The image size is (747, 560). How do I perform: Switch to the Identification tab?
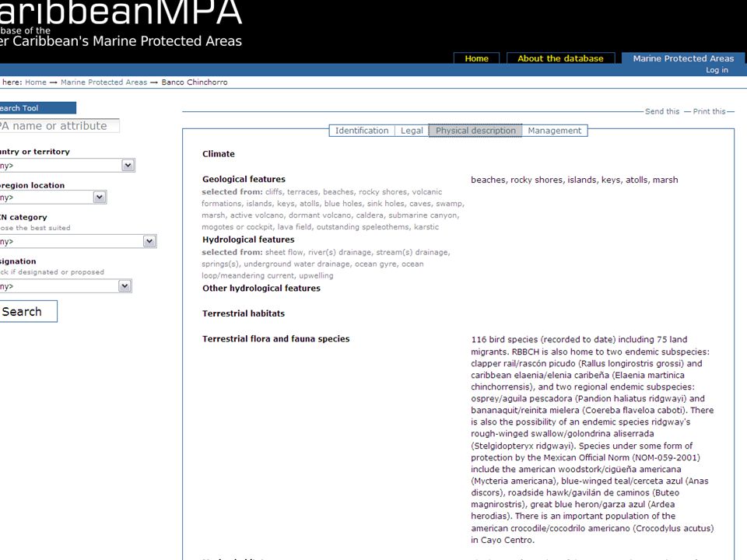tap(362, 131)
